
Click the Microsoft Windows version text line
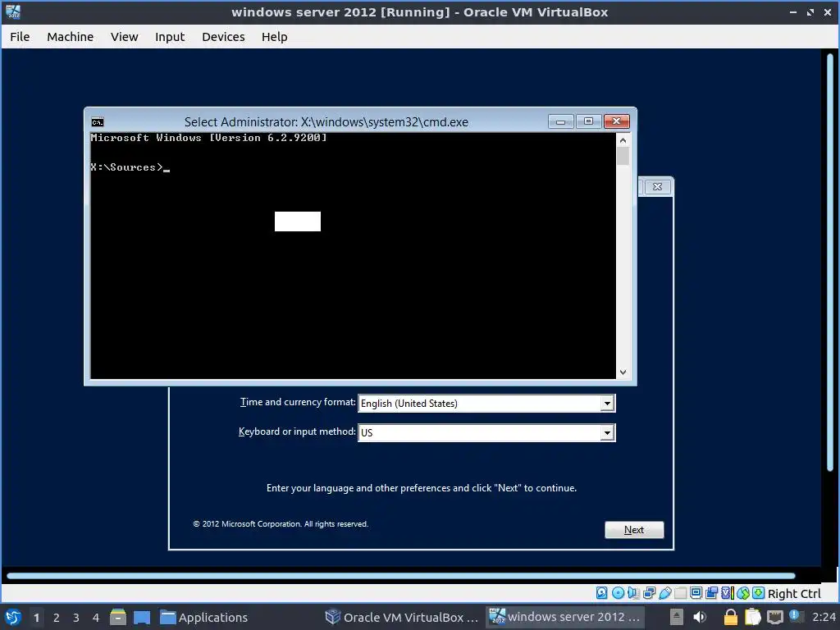click(208, 138)
